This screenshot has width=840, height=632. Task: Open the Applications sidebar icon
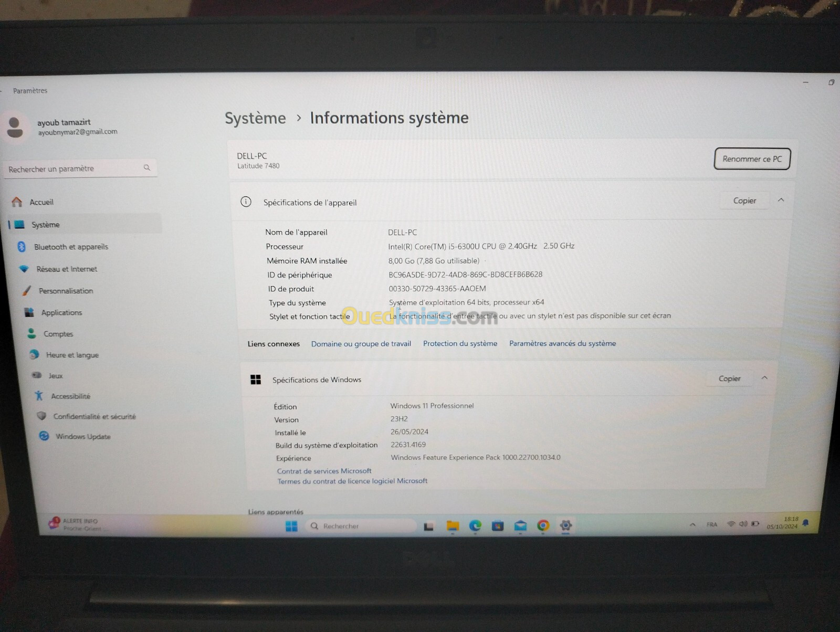[x=29, y=312]
